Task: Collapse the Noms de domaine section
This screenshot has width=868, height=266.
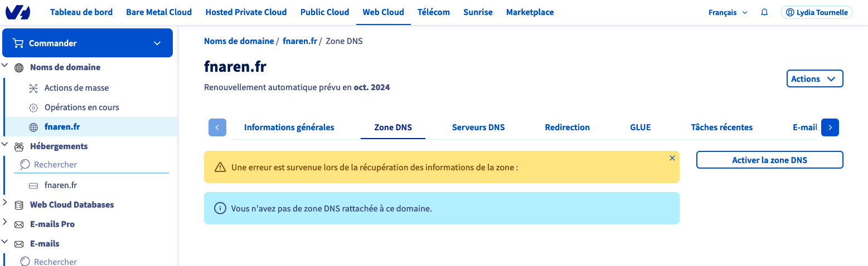Action: click(5, 67)
